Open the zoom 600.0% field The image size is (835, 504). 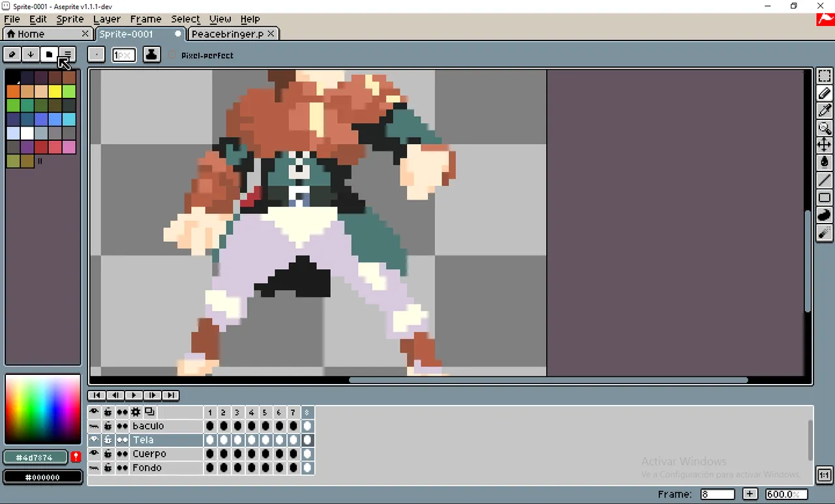786,494
